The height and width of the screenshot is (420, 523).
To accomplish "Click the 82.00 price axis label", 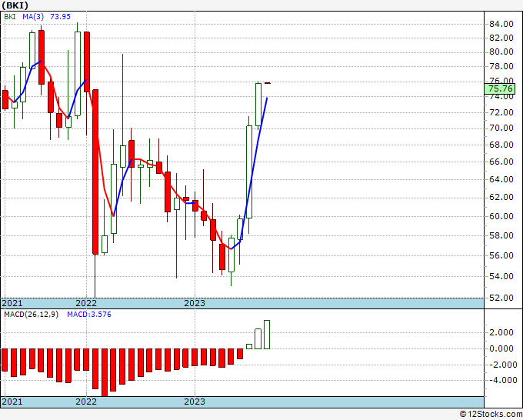I will coord(501,38).
